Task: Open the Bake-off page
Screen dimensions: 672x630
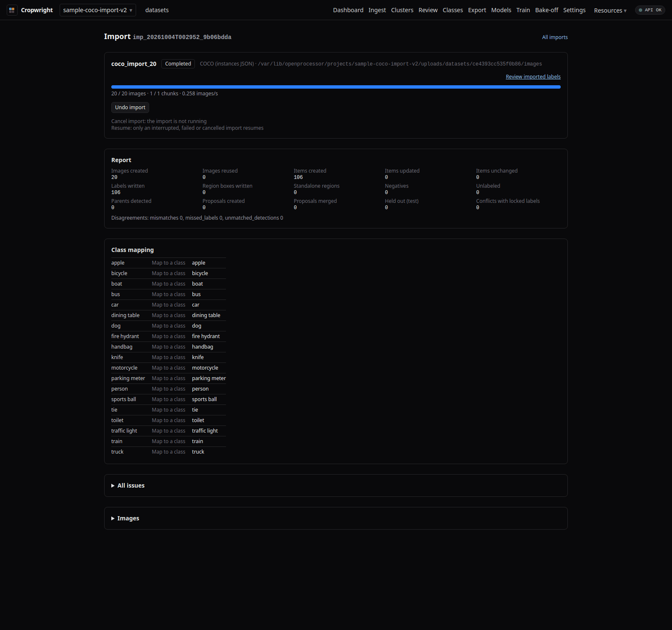Action: point(546,10)
